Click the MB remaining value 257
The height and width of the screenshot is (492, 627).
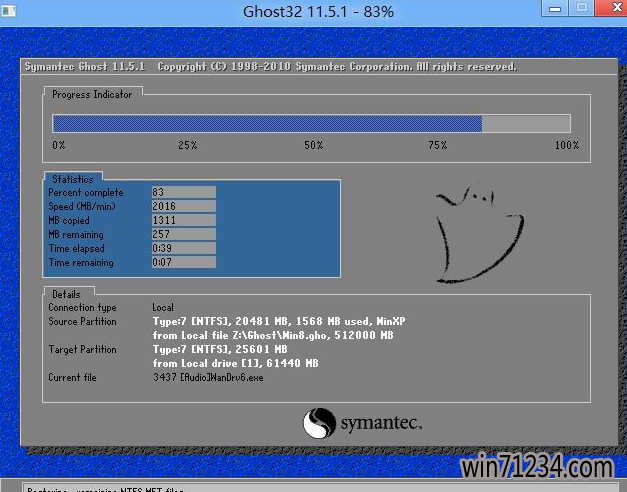(x=184, y=234)
